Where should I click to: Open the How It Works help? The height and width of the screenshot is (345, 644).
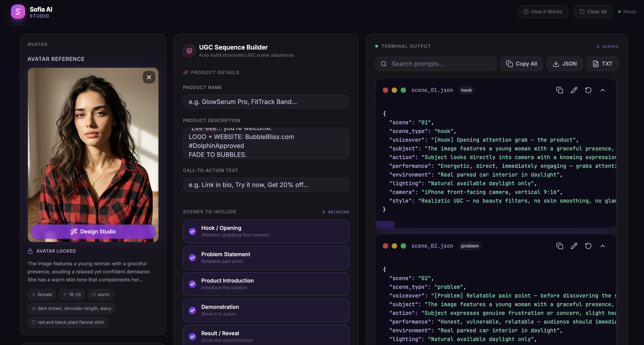[x=543, y=11]
